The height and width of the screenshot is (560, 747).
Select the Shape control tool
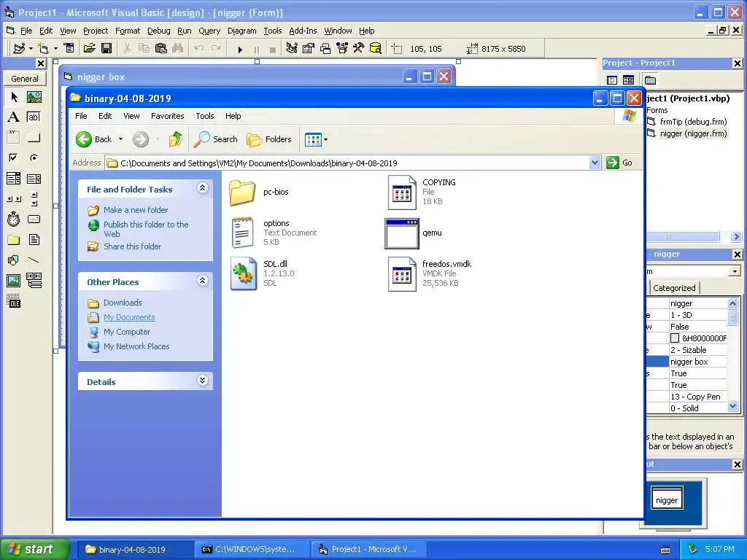(x=14, y=260)
